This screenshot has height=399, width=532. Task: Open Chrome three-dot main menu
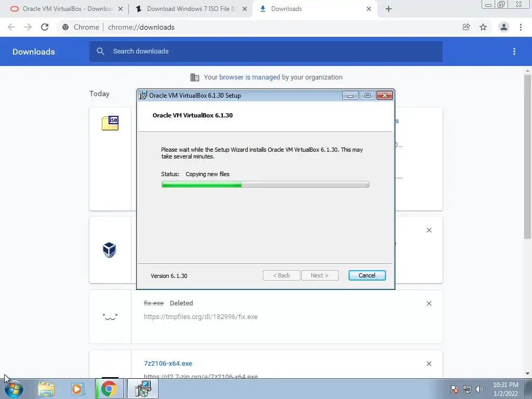tap(521, 27)
